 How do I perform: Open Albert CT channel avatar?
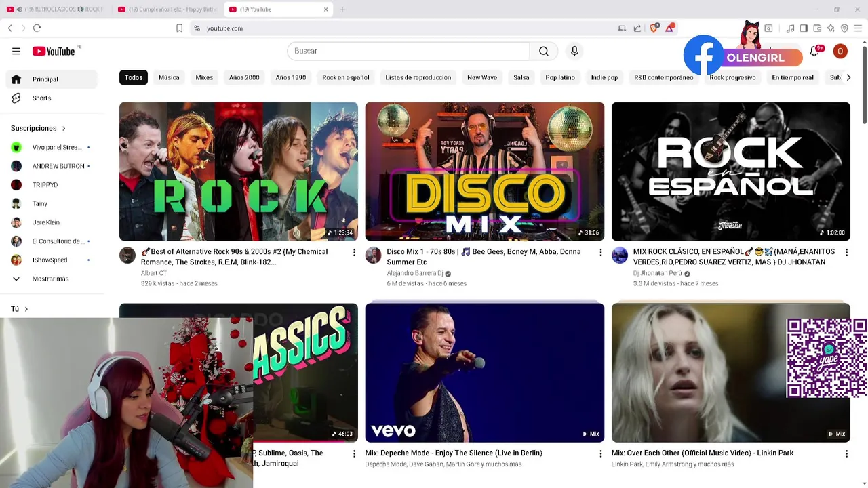click(127, 255)
